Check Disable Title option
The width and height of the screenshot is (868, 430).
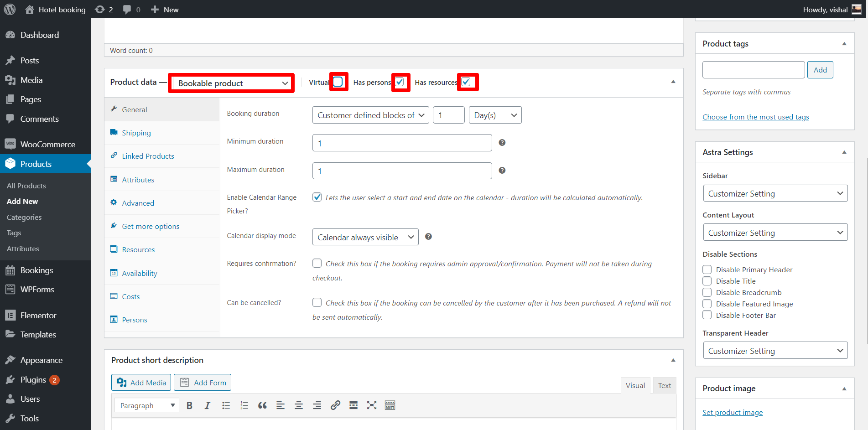[707, 281]
